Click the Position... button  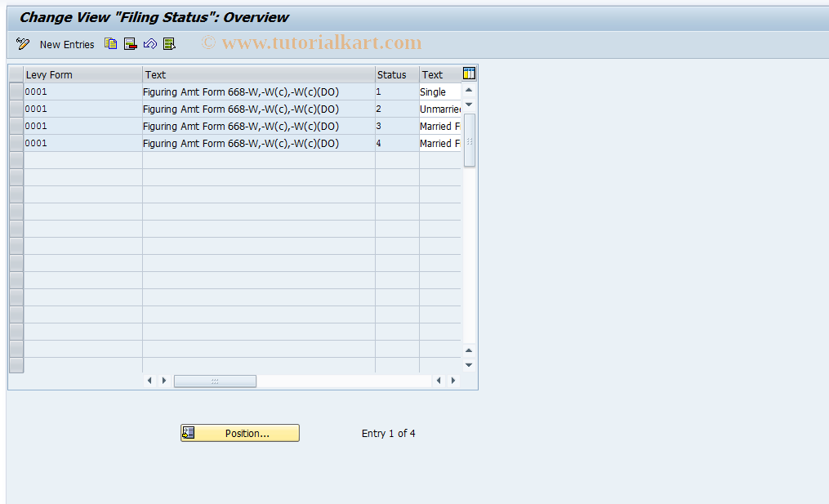(240, 433)
